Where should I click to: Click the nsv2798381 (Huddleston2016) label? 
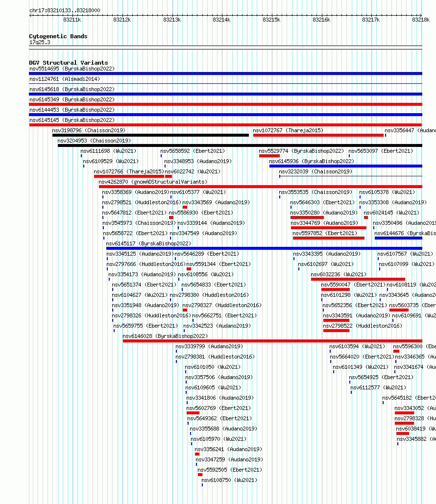215,357
